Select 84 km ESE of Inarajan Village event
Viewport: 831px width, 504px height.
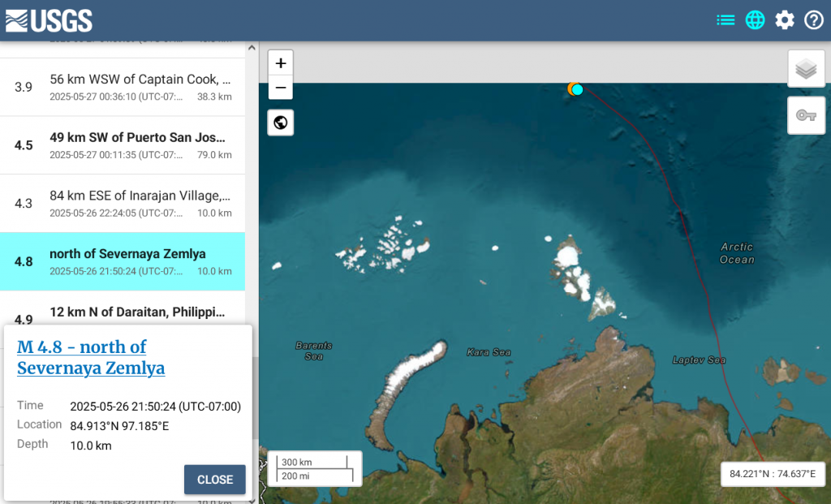(123, 204)
